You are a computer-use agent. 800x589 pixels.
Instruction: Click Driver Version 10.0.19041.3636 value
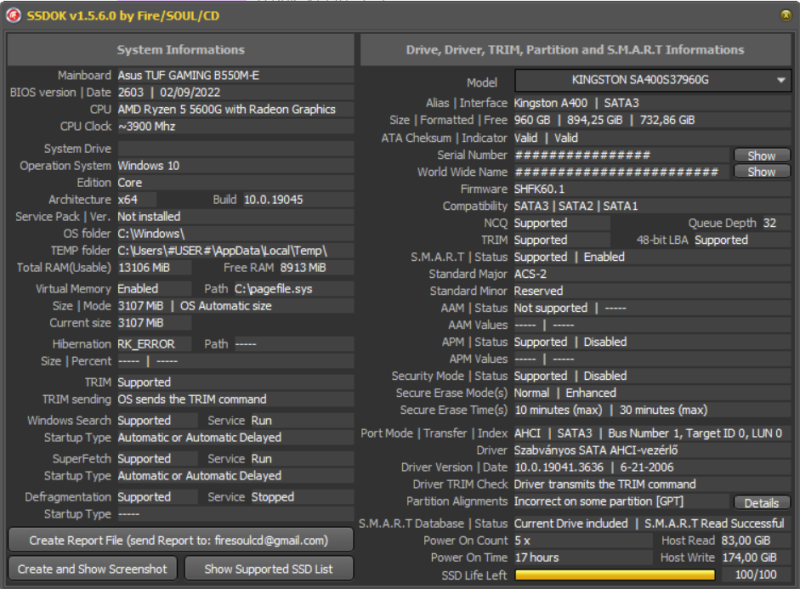click(559, 468)
